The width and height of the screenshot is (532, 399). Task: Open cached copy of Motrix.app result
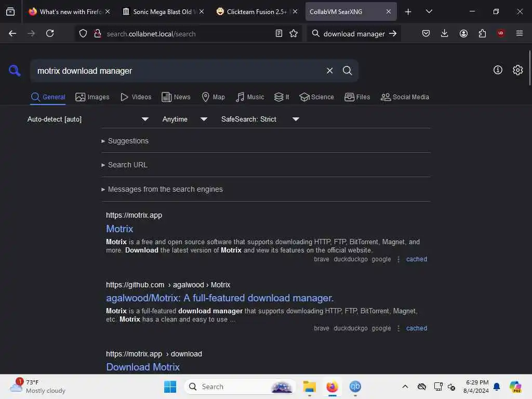coord(417,259)
